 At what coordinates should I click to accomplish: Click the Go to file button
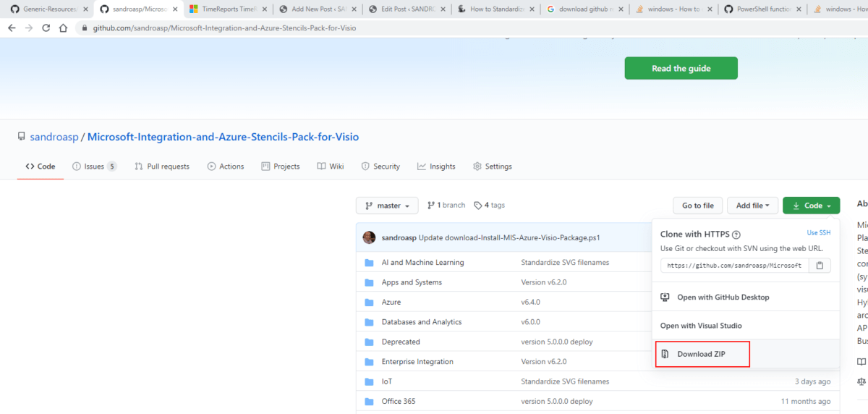[x=698, y=206]
